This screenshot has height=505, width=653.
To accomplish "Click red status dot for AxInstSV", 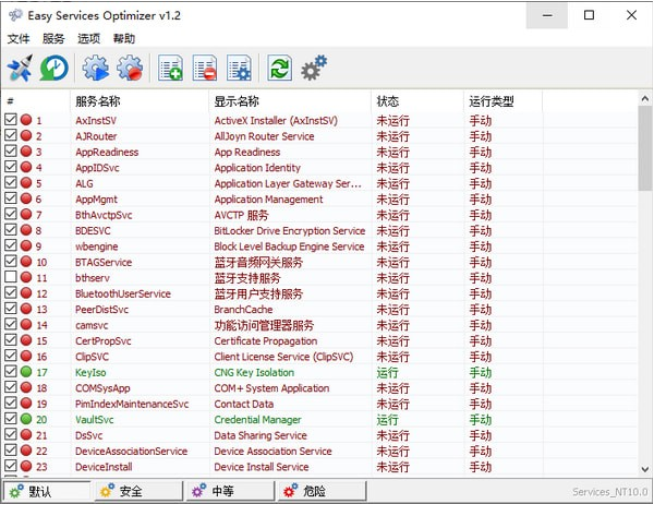I will [26, 120].
